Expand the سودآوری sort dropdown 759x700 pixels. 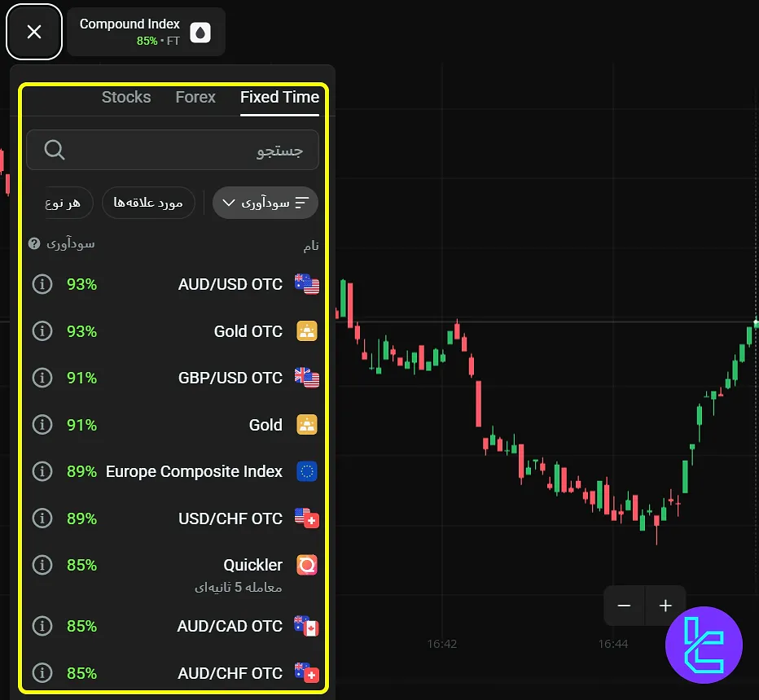coord(265,203)
